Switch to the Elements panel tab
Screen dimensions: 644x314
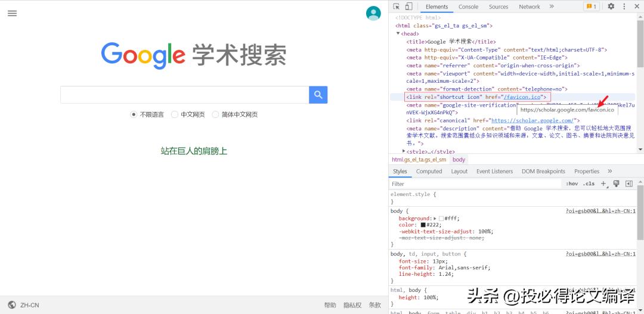tap(436, 7)
